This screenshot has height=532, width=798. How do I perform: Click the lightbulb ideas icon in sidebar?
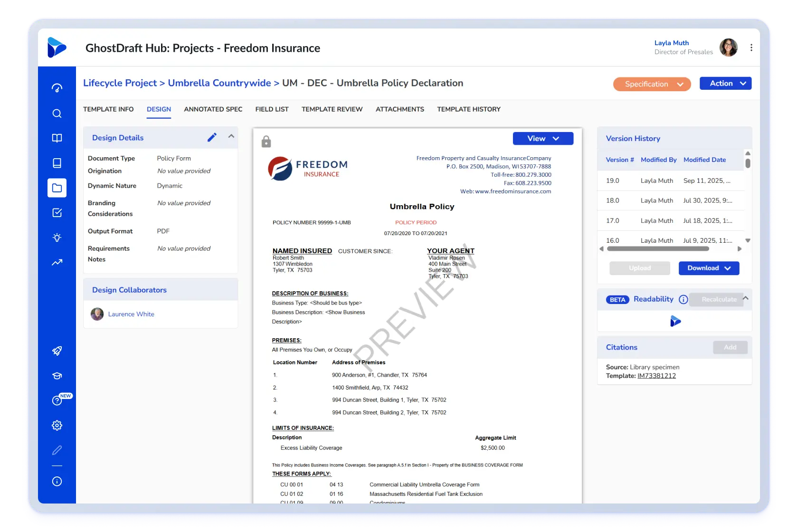click(x=57, y=237)
